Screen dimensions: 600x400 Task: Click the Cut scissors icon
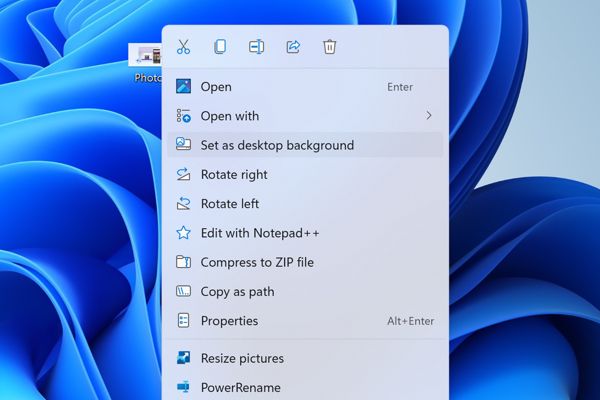184,47
